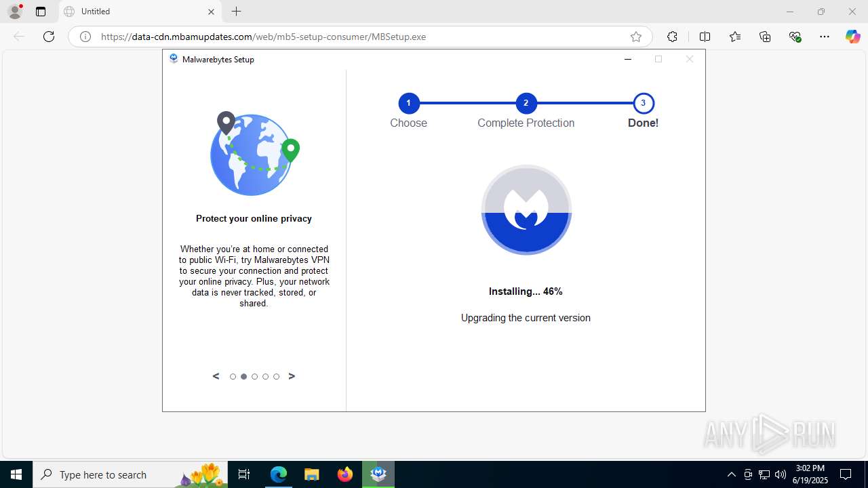The width and height of the screenshot is (868, 488).
Task: Show previous slide with left arrow
Action: point(216,376)
